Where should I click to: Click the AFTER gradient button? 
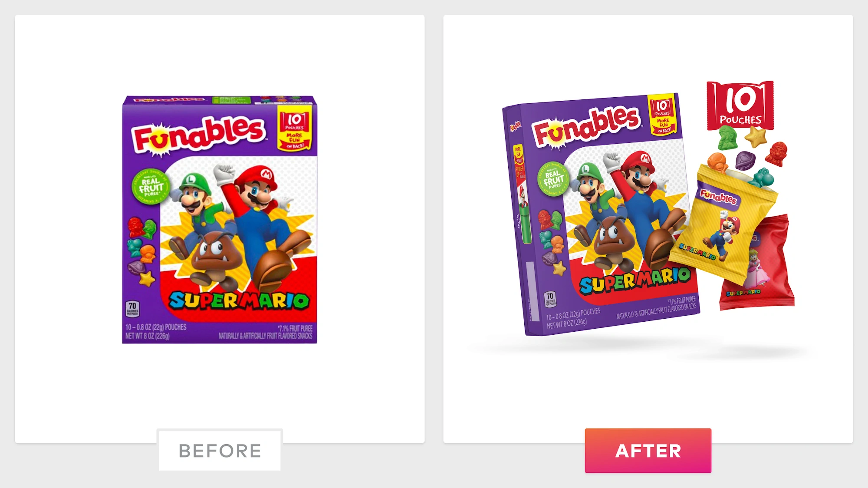(648, 451)
